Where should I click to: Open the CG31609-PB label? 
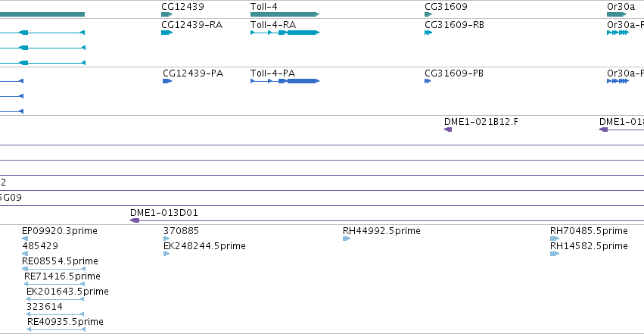[454, 73]
